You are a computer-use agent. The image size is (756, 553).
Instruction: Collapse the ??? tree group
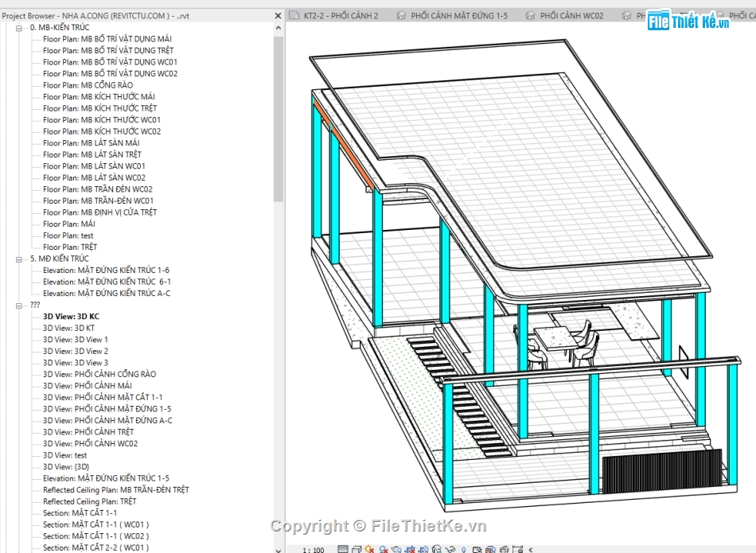tap(19, 306)
